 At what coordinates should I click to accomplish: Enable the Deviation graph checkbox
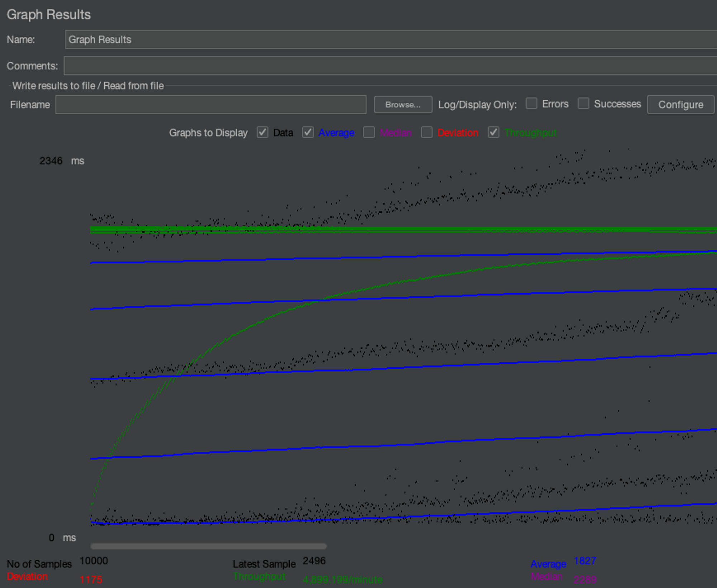(427, 132)
